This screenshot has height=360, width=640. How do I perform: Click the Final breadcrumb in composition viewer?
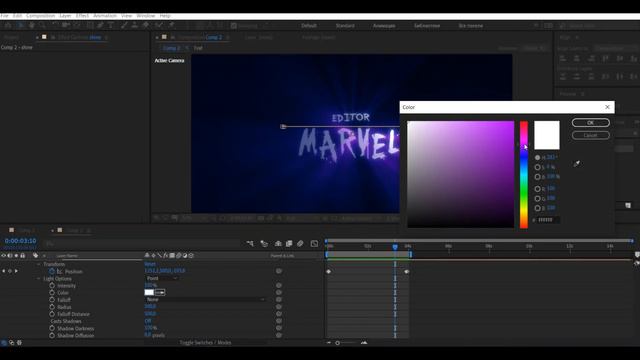(x=198, y=48)
